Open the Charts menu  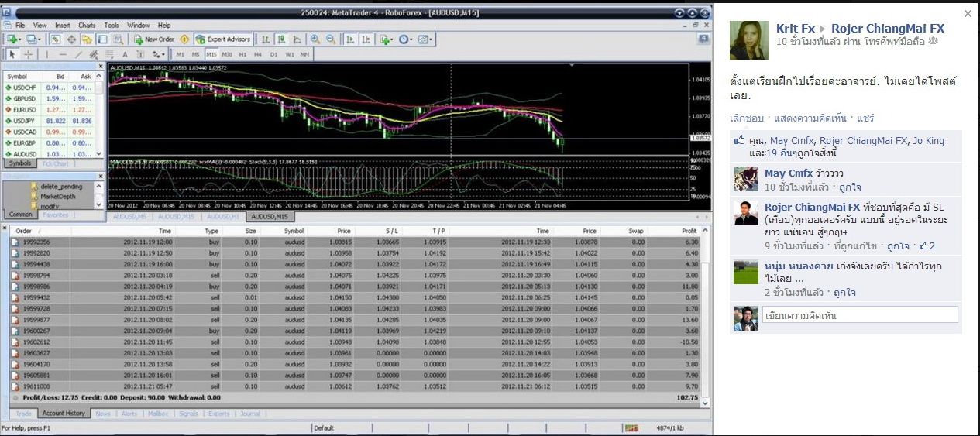(87, 26)
